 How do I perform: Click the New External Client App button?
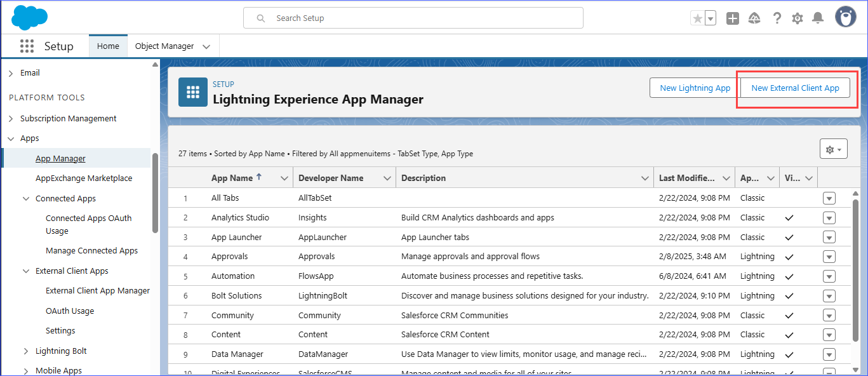point(795,88)
